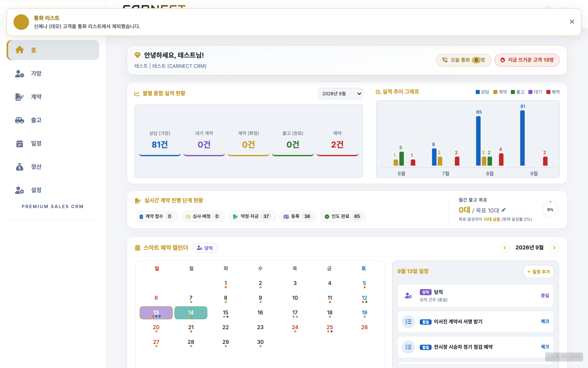Click the duty person icon in 당직 schedule card

[x=409, y=296]
